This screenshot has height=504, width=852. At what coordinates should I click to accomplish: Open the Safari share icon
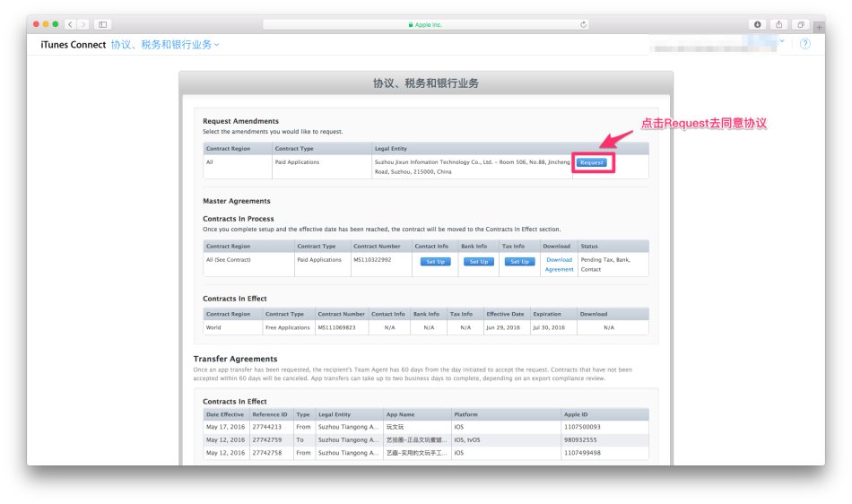tap(778, 24)
